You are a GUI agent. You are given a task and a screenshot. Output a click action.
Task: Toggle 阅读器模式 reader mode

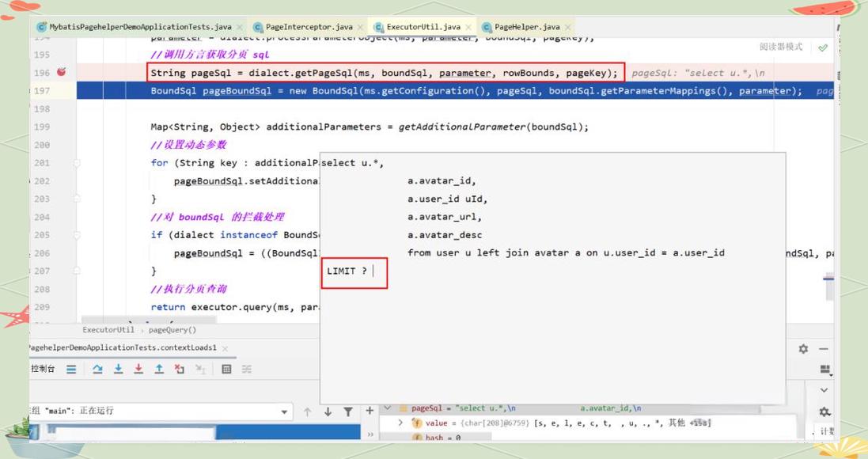click(x=780, y=47)
